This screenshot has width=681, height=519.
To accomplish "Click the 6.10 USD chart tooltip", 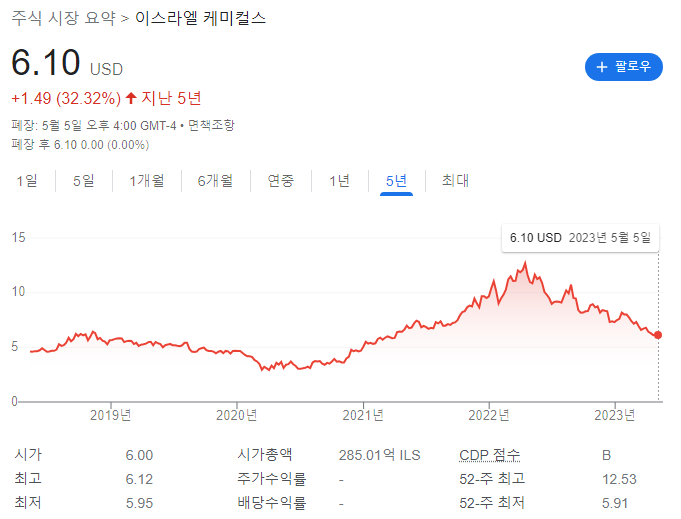I will [580, 238].
